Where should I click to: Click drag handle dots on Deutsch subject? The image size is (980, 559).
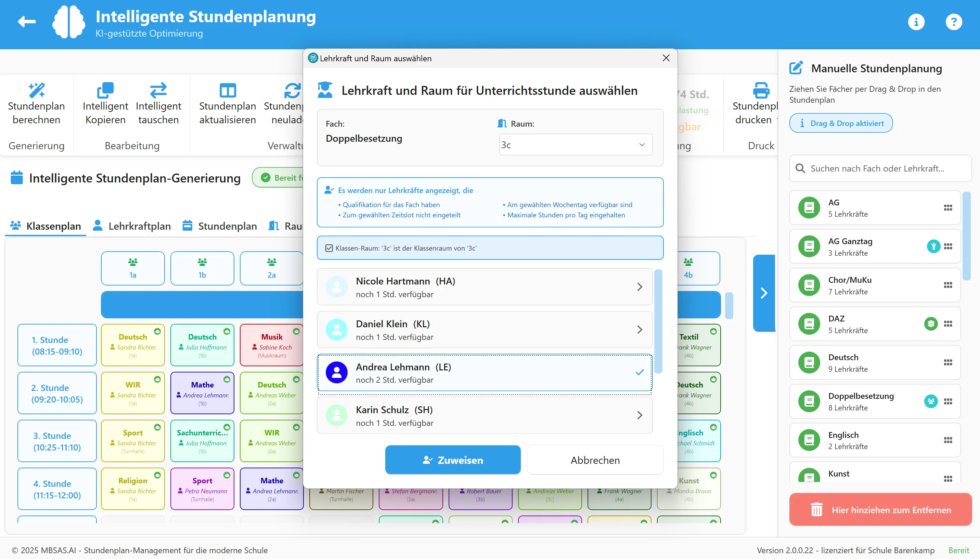(948, 363)
